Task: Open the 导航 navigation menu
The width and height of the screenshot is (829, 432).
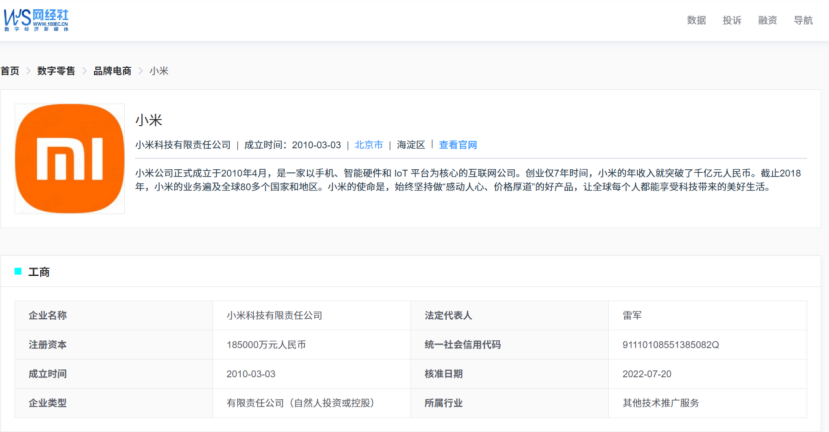Action: pyautogui.click(x=803, y=20)
